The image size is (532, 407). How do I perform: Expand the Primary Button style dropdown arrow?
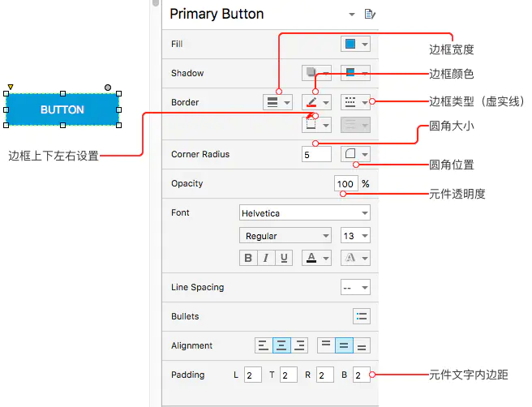[x=352, y=15]
